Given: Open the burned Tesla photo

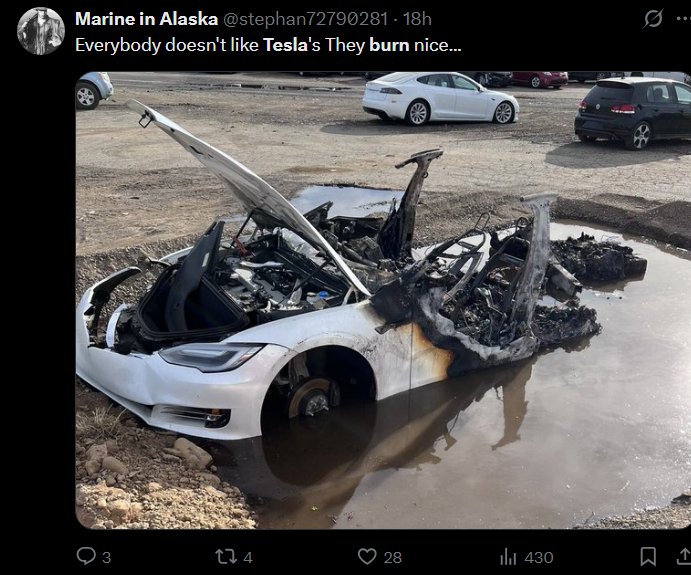Looking at the screenshot, I should [x=383, y=300].
